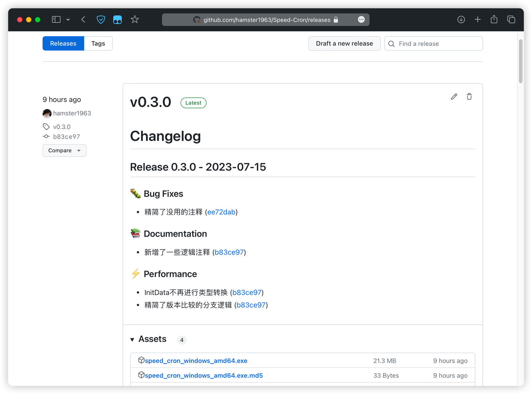The width and height of the screenshot is (532, 394).
Task: Click the pencil edit release icon
Action: pyautogui.click(x=454, y=97)
